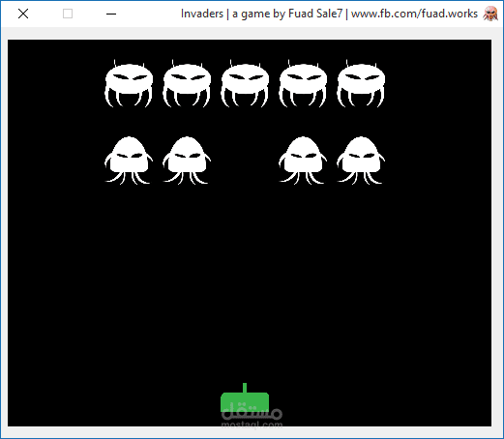This screenshot has width=504, height=439.
Task: Click the second crab invader in top row
Action: coord(187,83)
